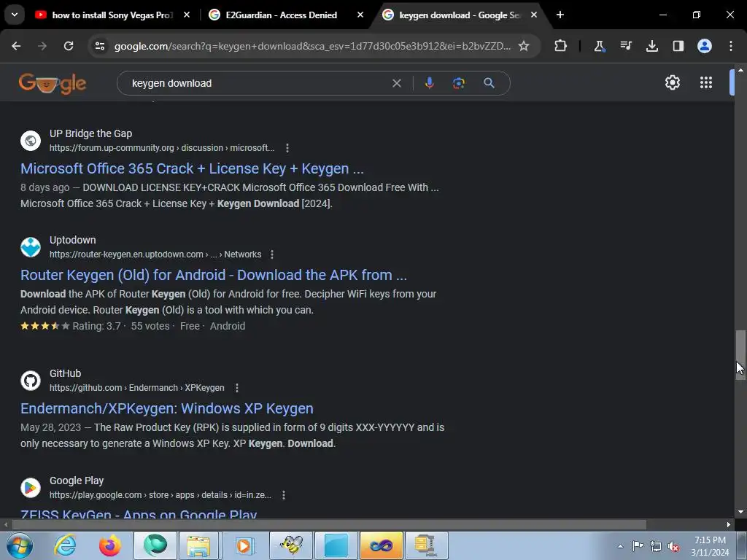Switch to the Sony Vegas Pro YouTube tab
This screenshot has height=560, width=747.
point(112,15)
